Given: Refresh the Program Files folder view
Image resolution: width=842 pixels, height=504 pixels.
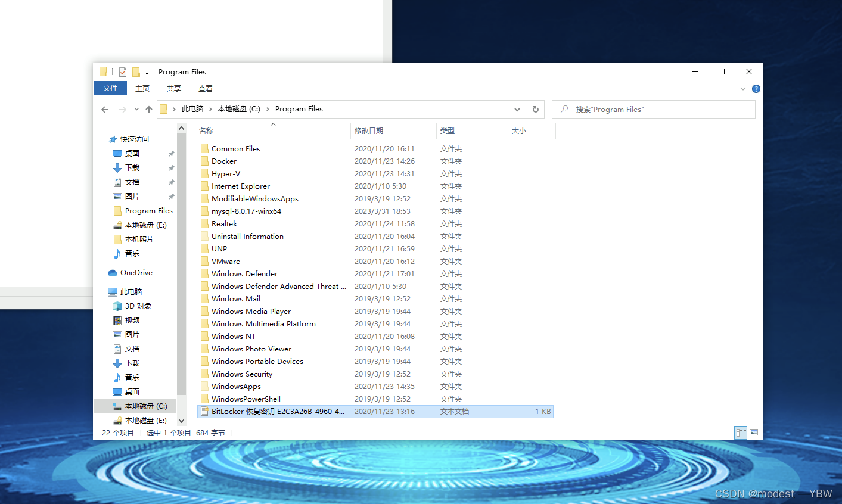Looking at the screenshot, I should pyautogui.click(x=535, y=109).
